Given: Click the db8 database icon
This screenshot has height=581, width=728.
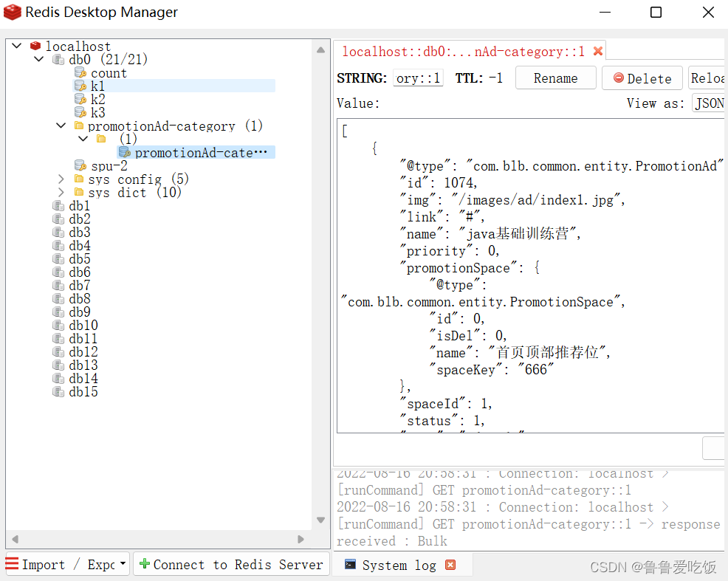Looking at the screenshot, I should pos(58,299).
